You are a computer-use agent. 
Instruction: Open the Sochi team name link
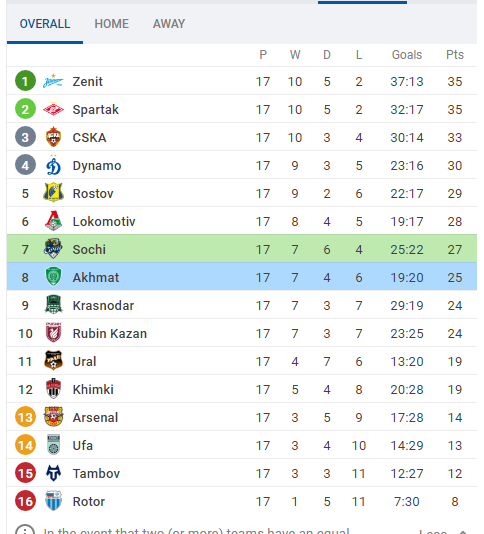(89, 250)
